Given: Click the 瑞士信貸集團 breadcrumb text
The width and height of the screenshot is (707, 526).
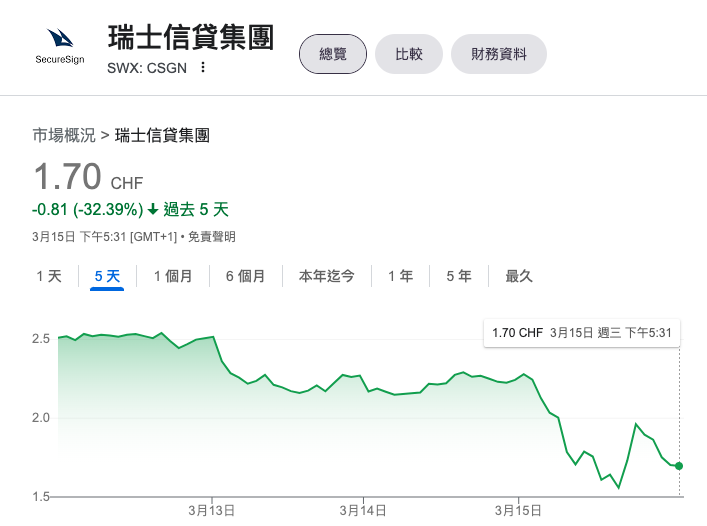Looking at the screenshot, I should point(162,135).
